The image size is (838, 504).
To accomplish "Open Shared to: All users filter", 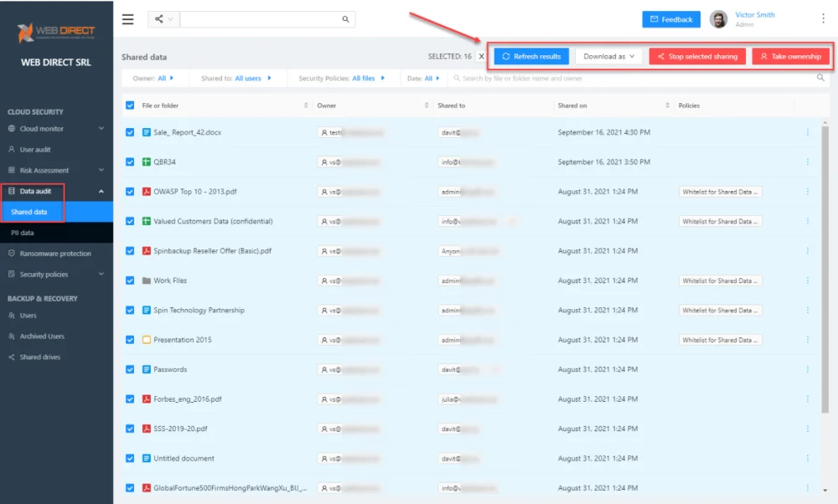I will [236, 78].
